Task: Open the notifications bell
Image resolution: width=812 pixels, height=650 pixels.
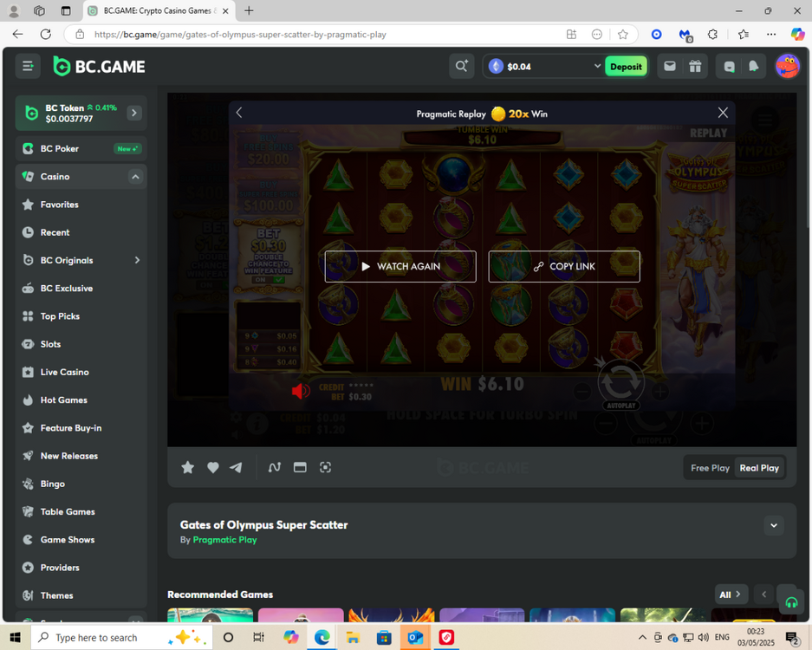Action: [753, 67]
